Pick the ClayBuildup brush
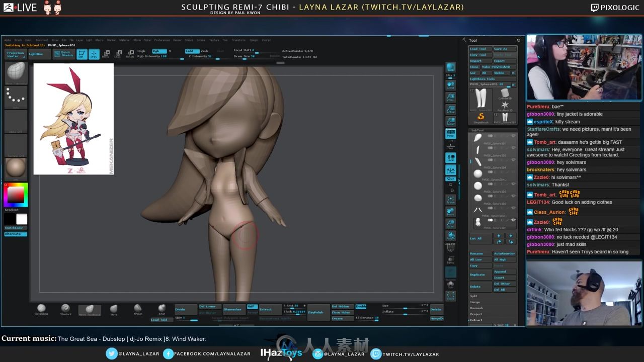The width and height of the screenshot is (644, 362). click(41, 309)
